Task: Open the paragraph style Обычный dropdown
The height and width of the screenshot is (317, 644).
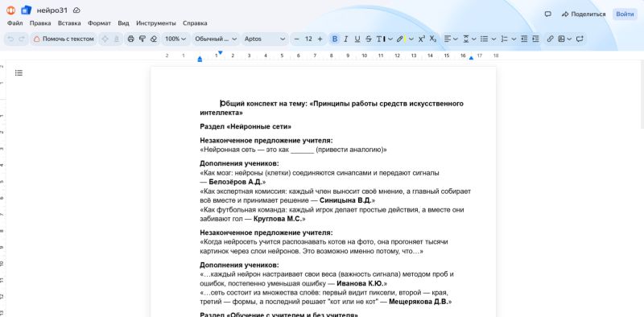Action: click(216, 39)
